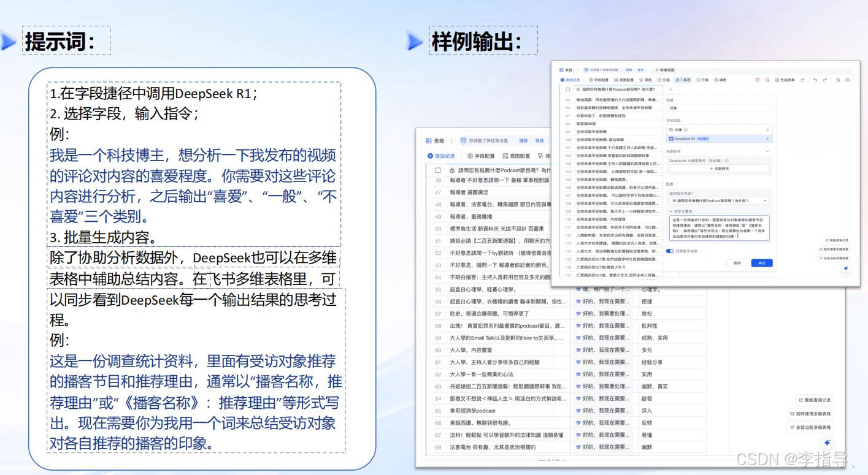Click 如何使用多维表格 in the back window

[810, 414]
